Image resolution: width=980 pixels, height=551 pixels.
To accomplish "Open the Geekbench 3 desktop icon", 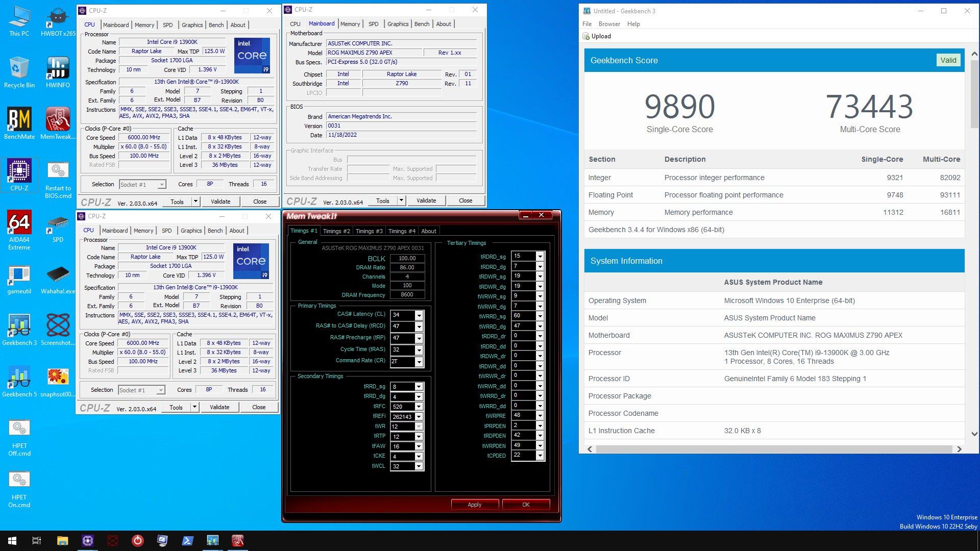I will (x=19, y=330).
